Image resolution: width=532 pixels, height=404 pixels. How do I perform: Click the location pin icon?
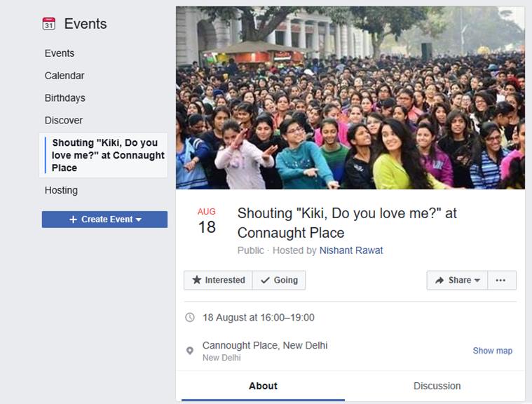[190, 351]
